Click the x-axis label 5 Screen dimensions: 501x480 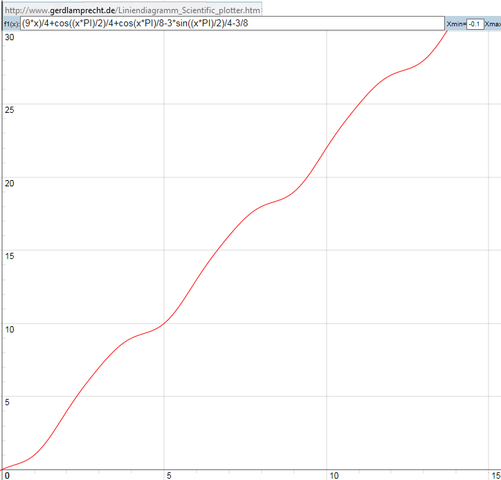coord(169,475)
